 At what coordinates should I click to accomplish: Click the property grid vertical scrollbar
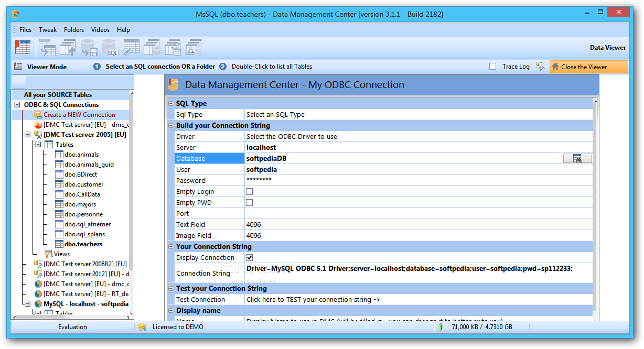pyautogui.click(x=595, y=209)
